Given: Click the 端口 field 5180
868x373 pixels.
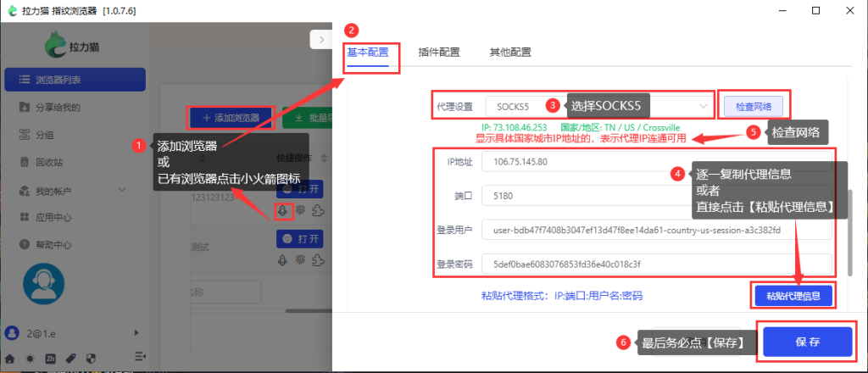Looking at the screenshot, I should point(657,196).
